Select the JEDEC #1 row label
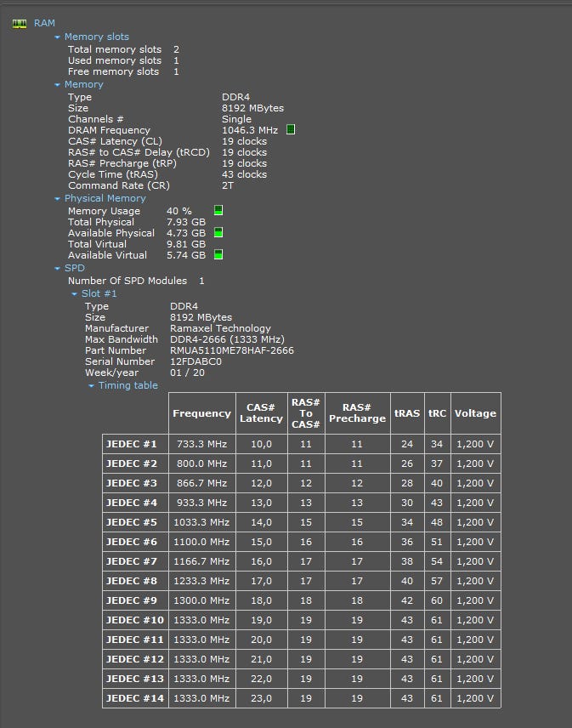This screenshot has height=728, width=572. pos(132,445)
